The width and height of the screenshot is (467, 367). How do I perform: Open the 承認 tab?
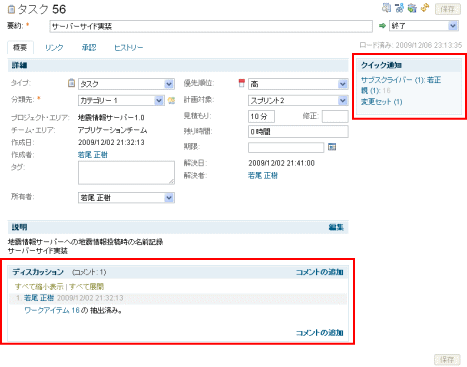(x=89, y=48)
